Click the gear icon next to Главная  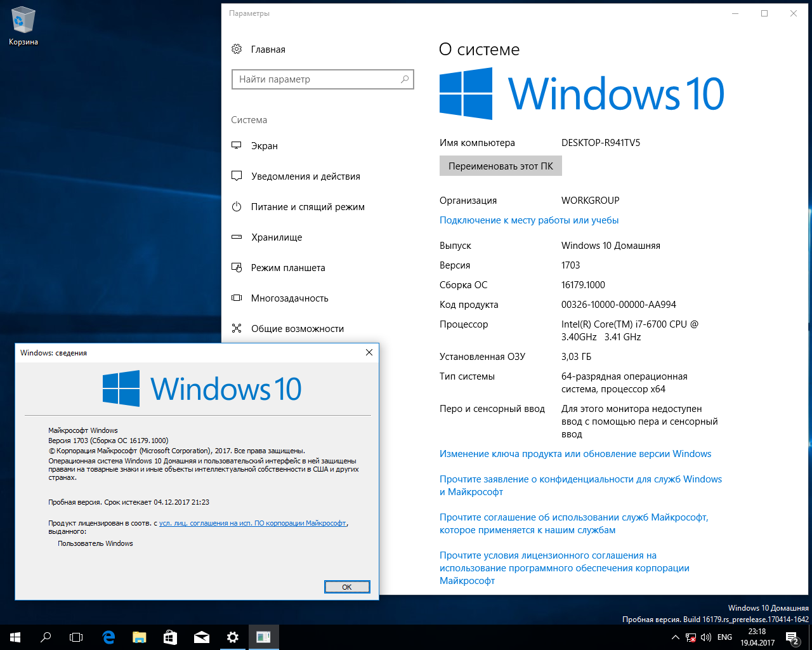[x=237, y=49]
